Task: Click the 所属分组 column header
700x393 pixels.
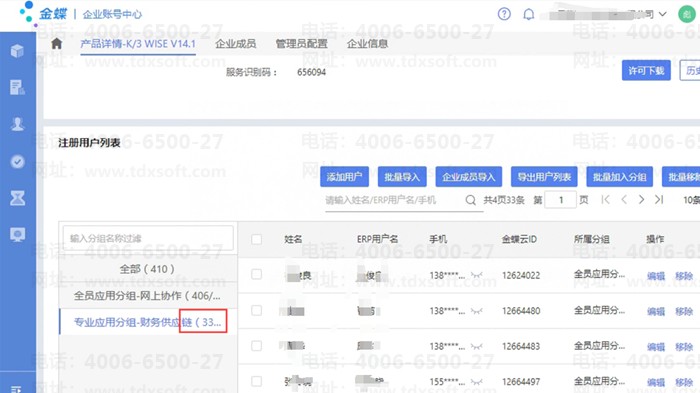Action: pyautogui.click(x=592, y=239)
